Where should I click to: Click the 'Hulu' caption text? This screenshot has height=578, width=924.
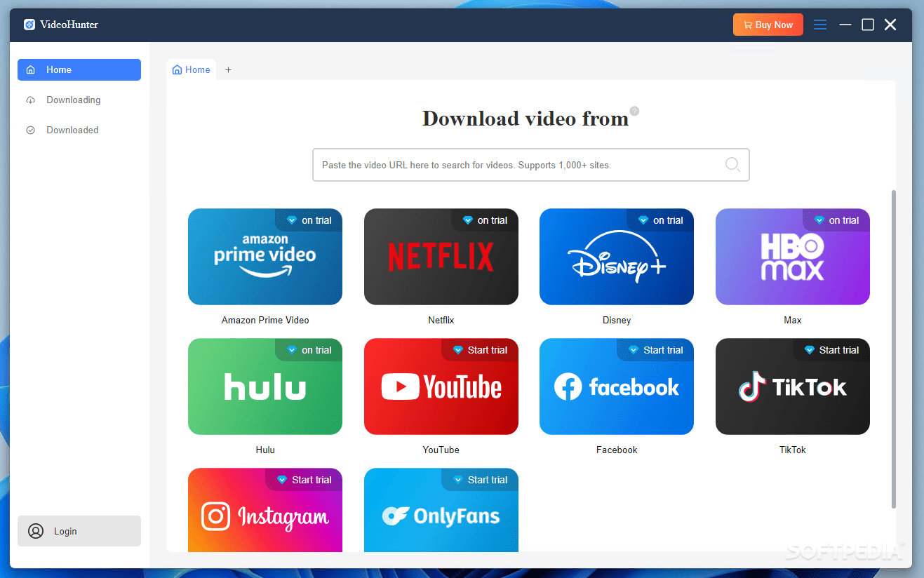point(265,450)
